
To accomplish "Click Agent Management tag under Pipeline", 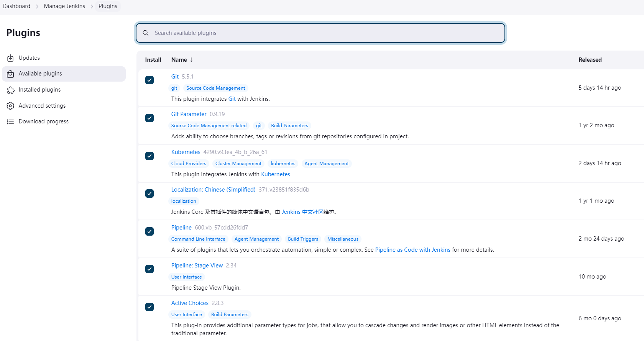I will click(256, 239).
